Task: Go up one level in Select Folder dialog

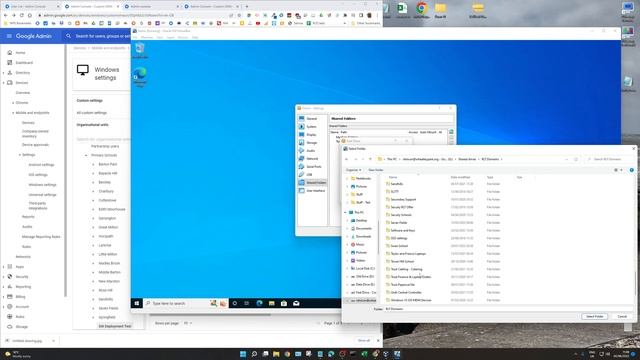Action: tap(371, 159)
